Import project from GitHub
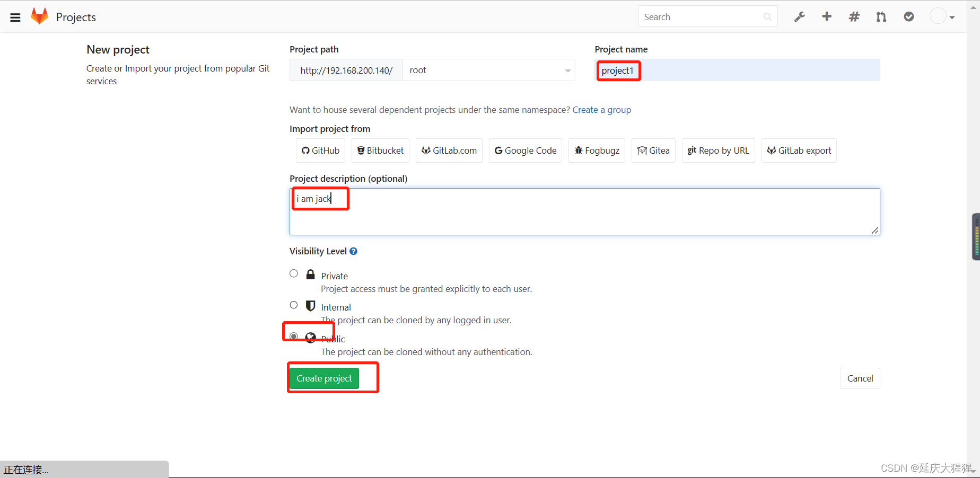The height and width of the screenshot is (478, 980). pos(321,151)
